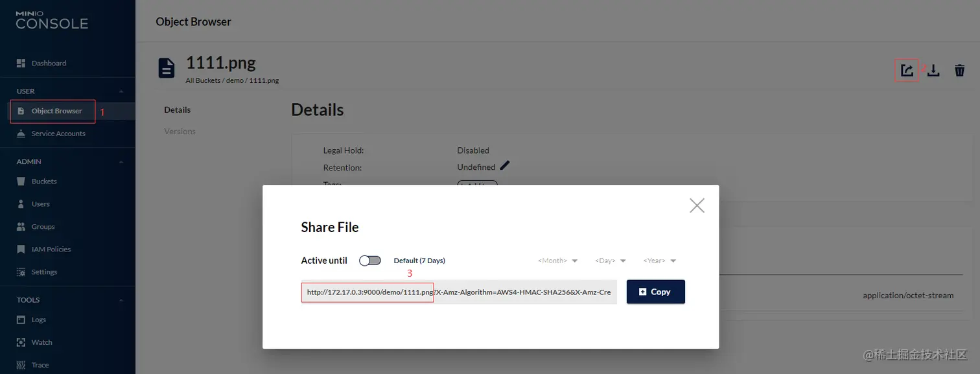Click the Users person icon
The image size is (980, 374).
(x=20, y=204)
